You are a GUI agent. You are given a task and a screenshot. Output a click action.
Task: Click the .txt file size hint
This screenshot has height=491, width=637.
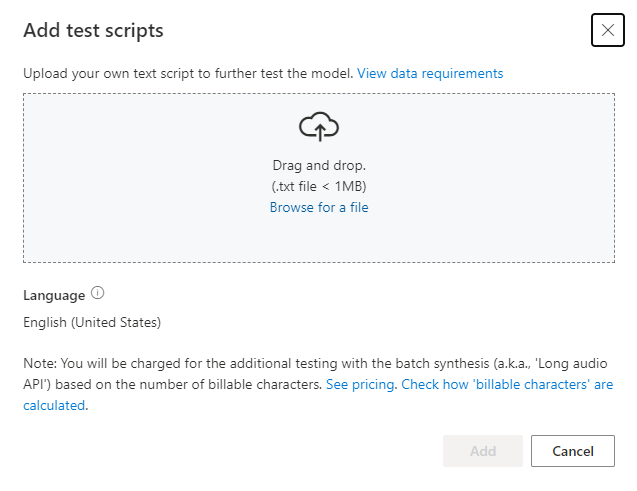[x=319, y=187]
